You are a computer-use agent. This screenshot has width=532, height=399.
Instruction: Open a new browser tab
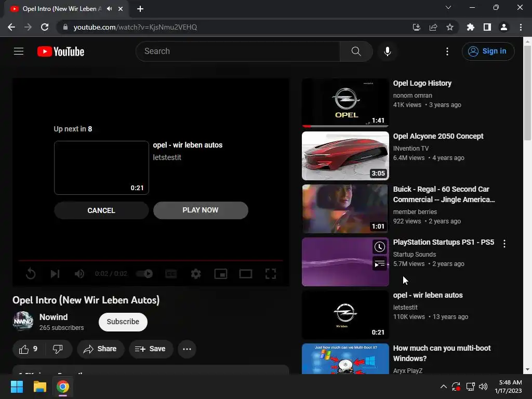[x=140, y=9]
